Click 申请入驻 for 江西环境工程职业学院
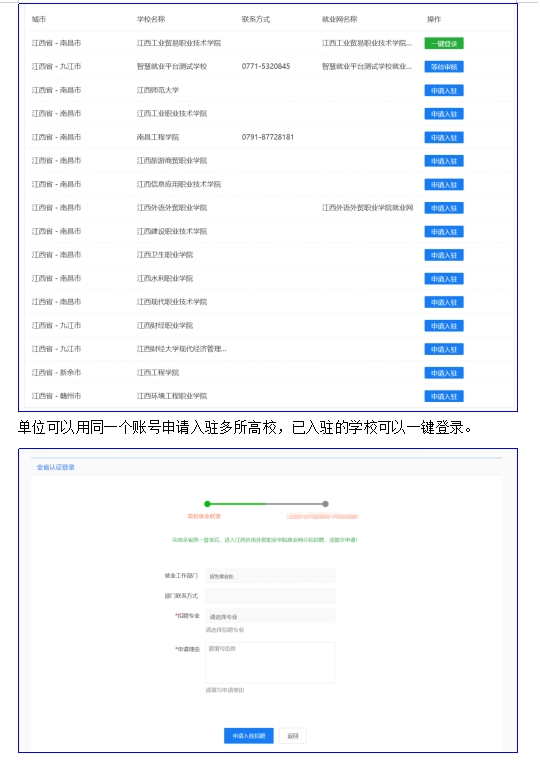The height and width of the screenshot is (777, 540). pos(443,396)
